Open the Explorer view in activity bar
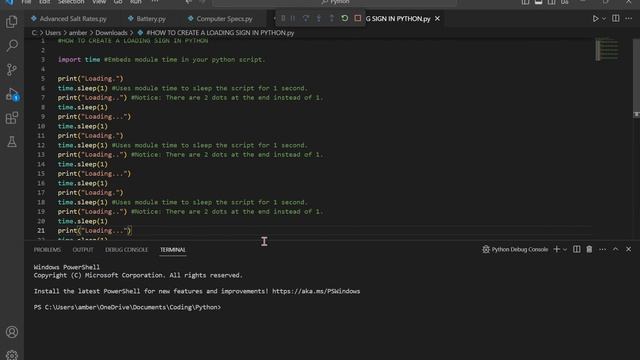Screen dimensions: 640x360 click(12, 22)
